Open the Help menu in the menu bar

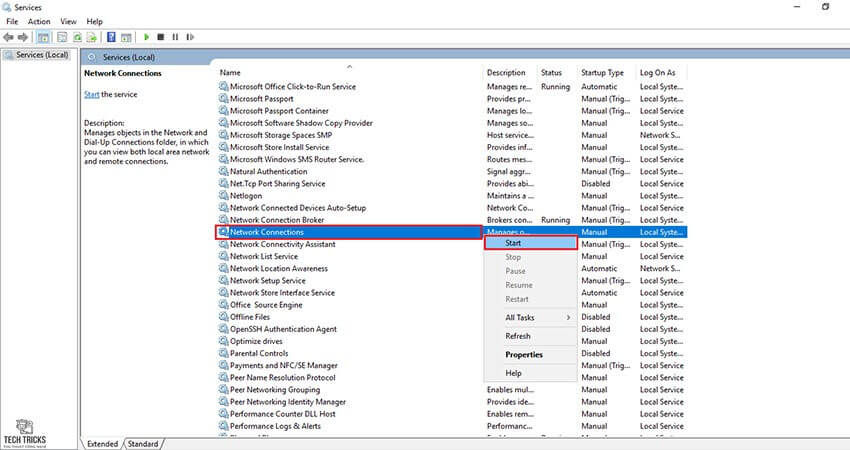(x=94, y=22)
